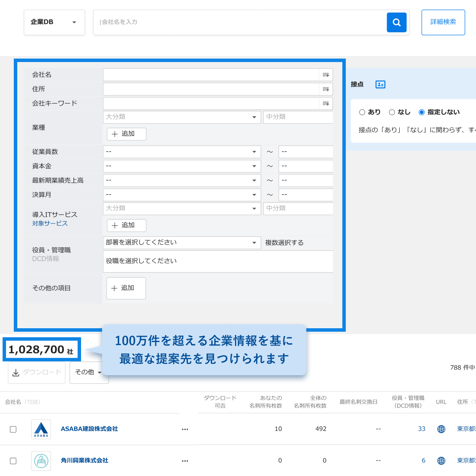Open the globe URL icon for 角川興業
This screenshot has height=476, width=476.
pyautogui.click(x=441, y=460)
